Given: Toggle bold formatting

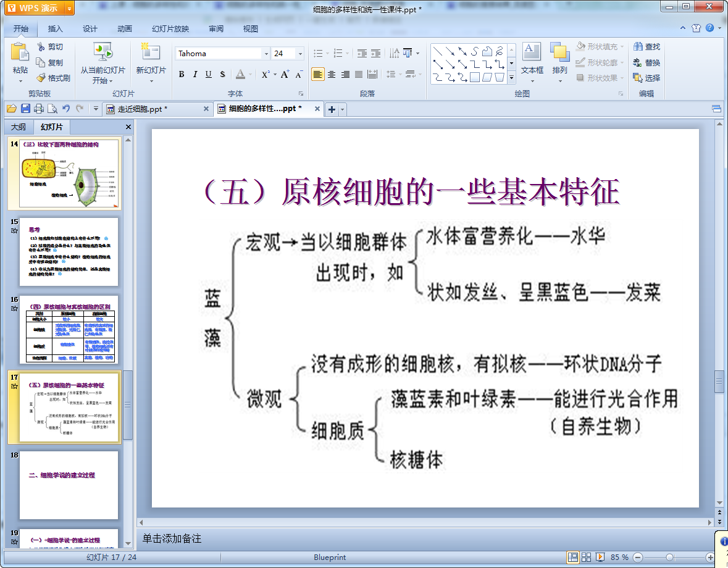Looking at the screenshot, I should [x=182, y=74].
